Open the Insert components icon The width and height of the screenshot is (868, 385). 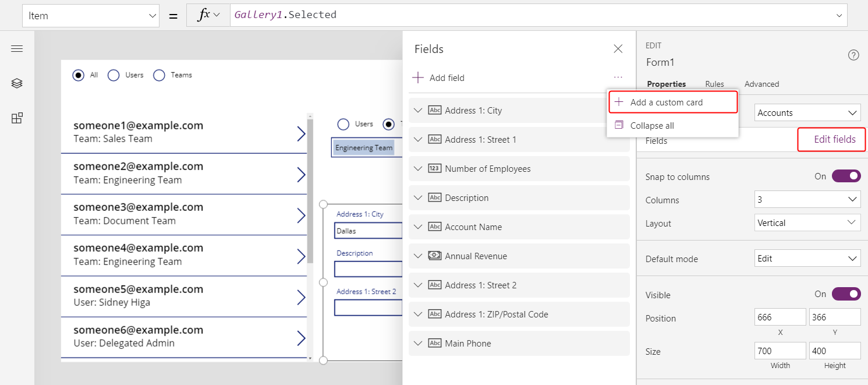click(x=17, y=118)
